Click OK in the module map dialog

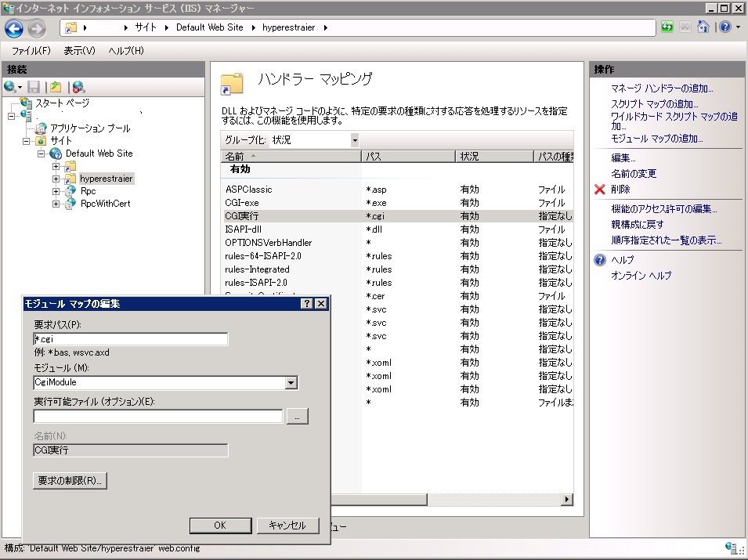[x=220, y=526]
